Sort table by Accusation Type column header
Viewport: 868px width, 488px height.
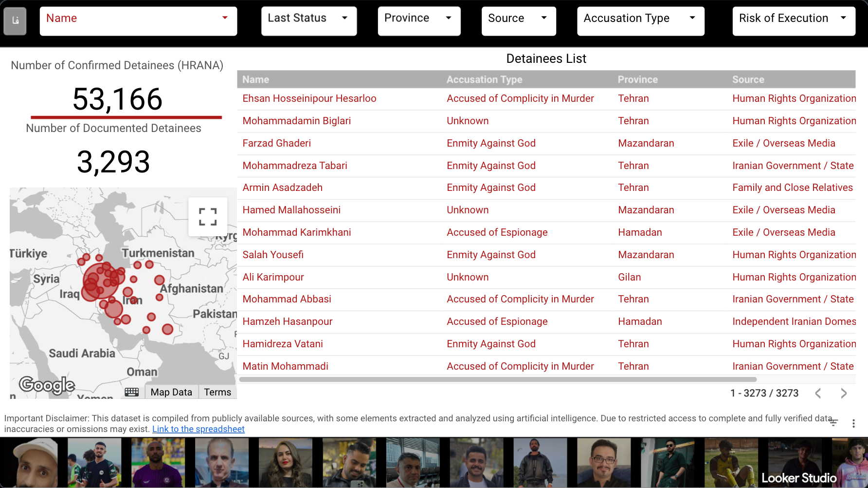coord(484,79)
